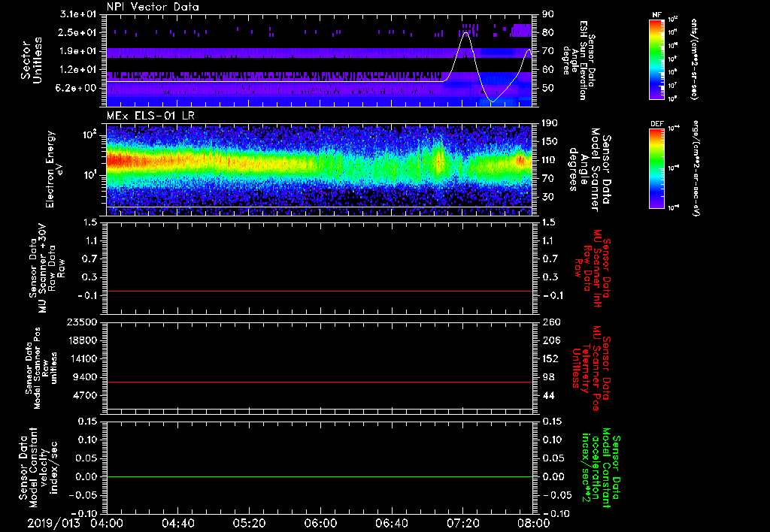Select the 04:40 time axis label
The width and height of the screenshot is (770, 532).
click(177, 523)
